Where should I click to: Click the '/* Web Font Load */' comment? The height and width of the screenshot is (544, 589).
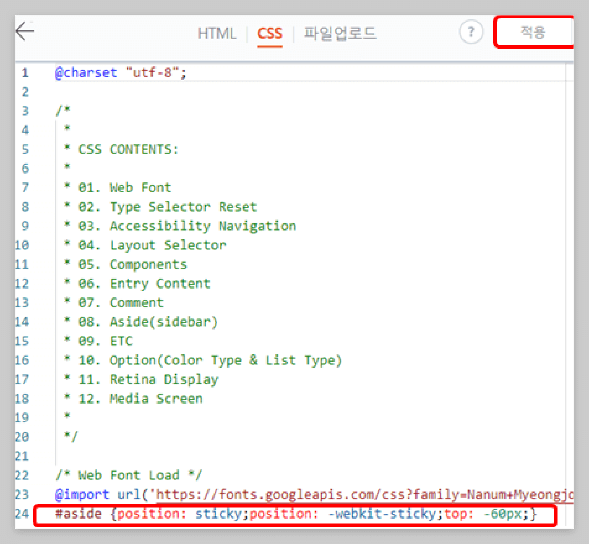[x=129, y=475]
